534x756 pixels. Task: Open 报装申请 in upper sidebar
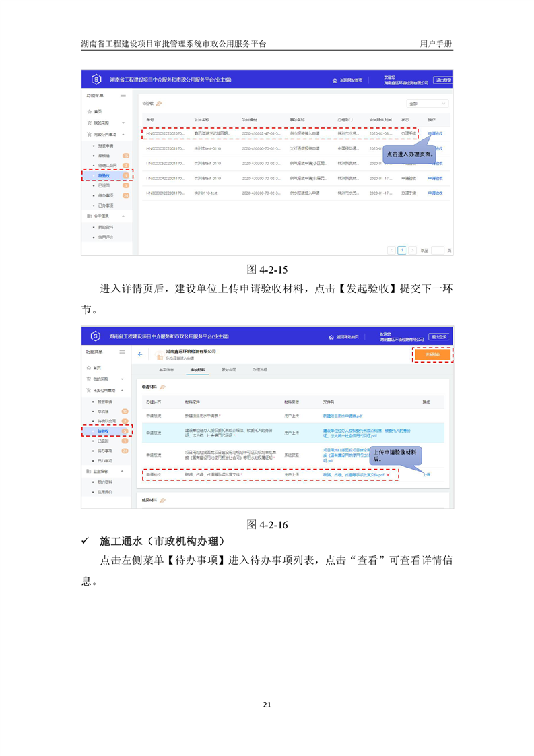(106, 146)
